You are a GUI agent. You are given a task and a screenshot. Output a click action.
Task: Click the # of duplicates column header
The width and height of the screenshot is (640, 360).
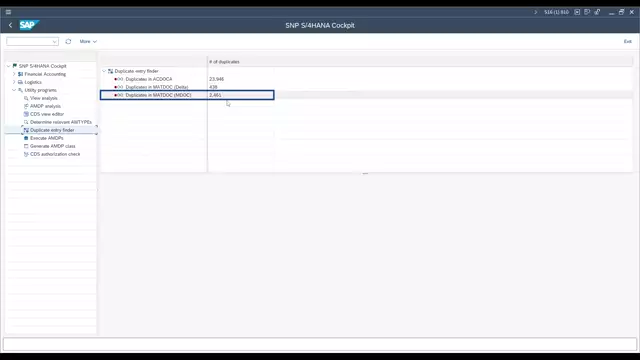point(224,62)
